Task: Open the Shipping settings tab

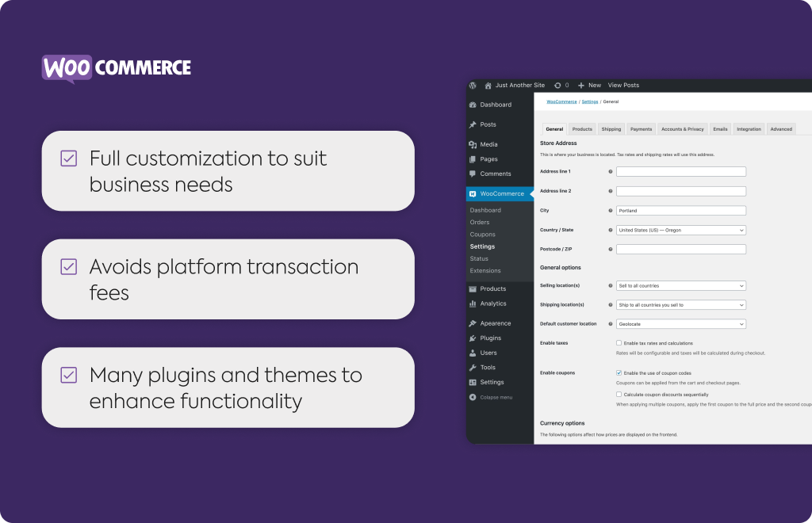Action: point(611,129)
